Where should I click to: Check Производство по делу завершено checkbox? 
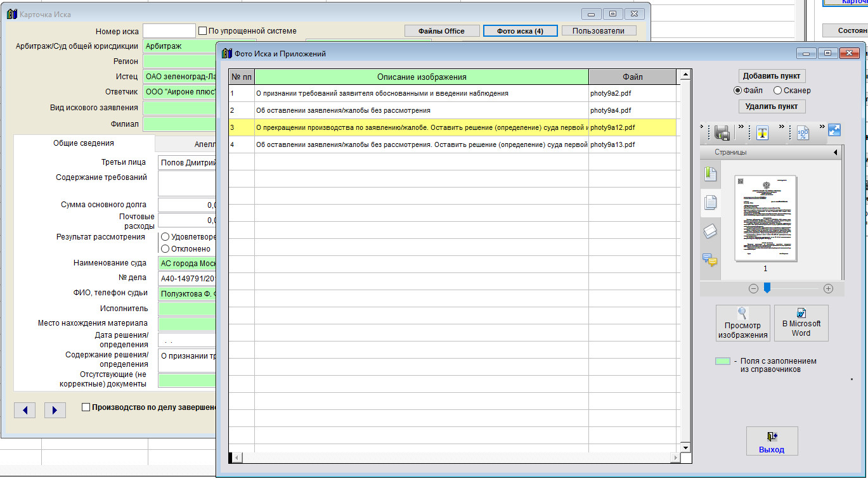(86, 407)
